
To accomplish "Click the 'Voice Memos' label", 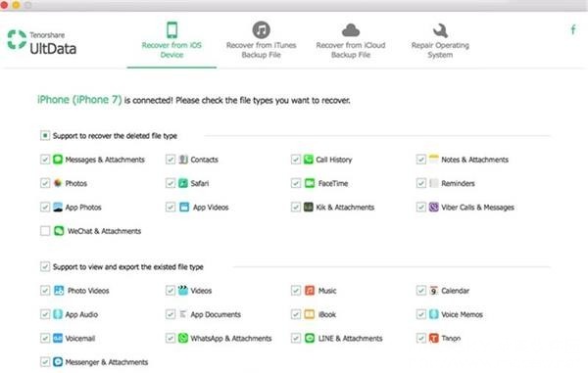I will click(462, 314).
